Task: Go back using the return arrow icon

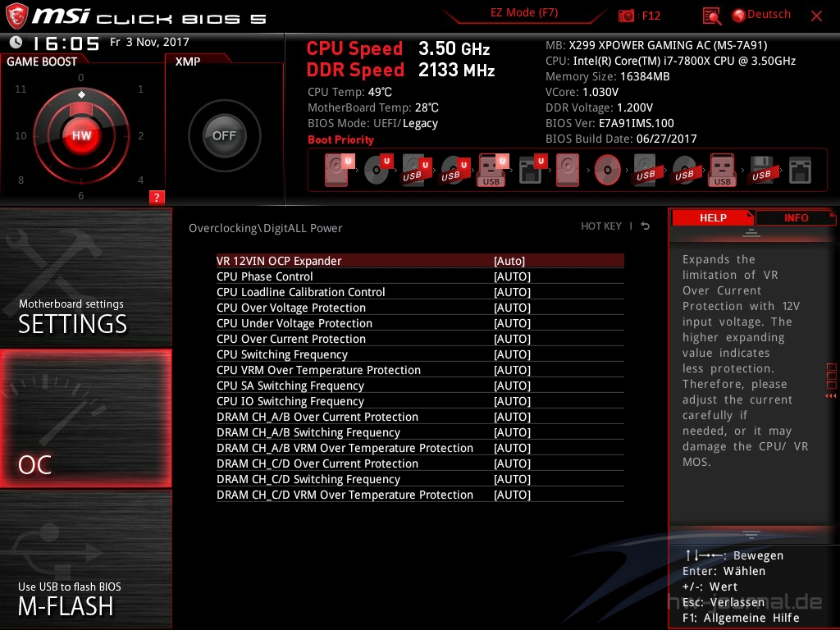Action: coord(646,226)
